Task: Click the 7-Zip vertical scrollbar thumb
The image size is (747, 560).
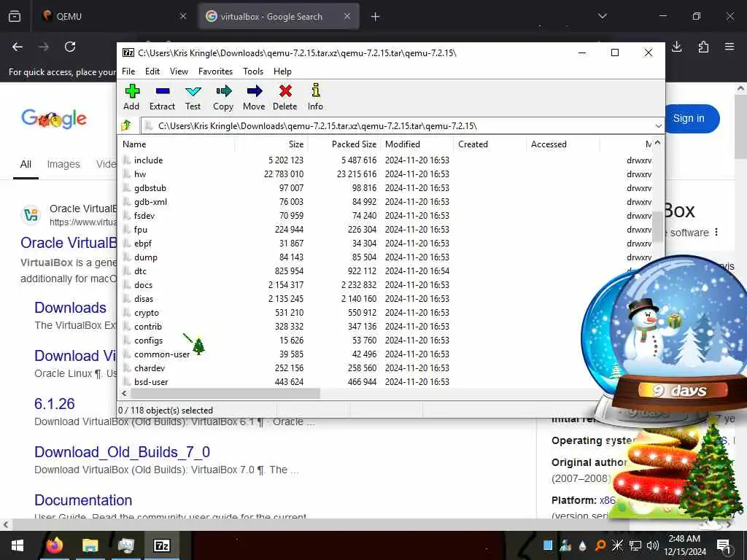Action: click(x=657, y=227)
